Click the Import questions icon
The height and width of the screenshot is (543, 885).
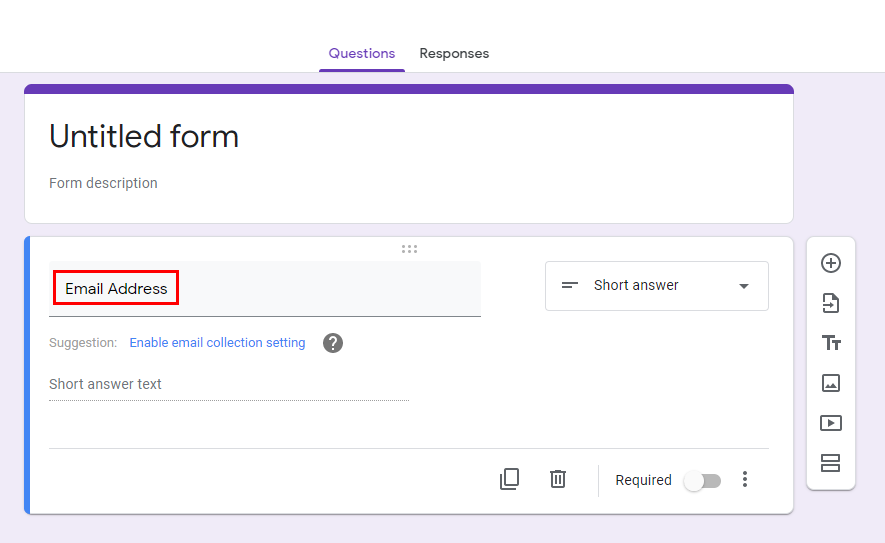click(831, 303)
